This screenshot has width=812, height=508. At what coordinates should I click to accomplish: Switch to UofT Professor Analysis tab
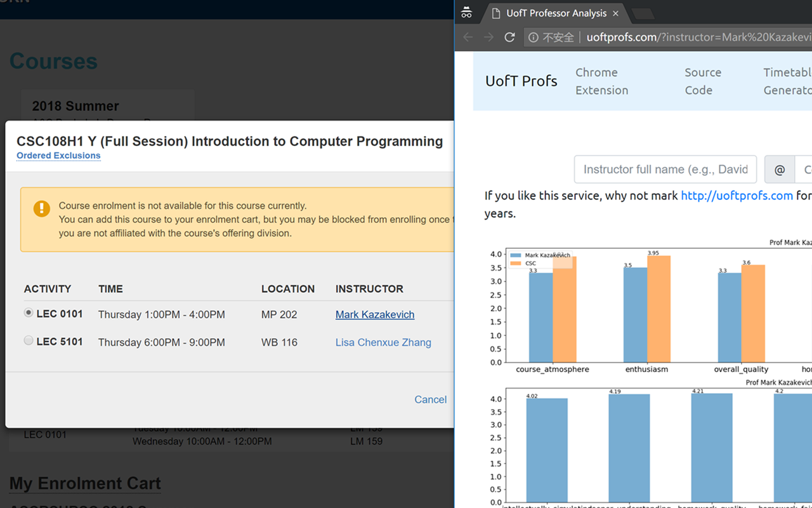(556, 13)
